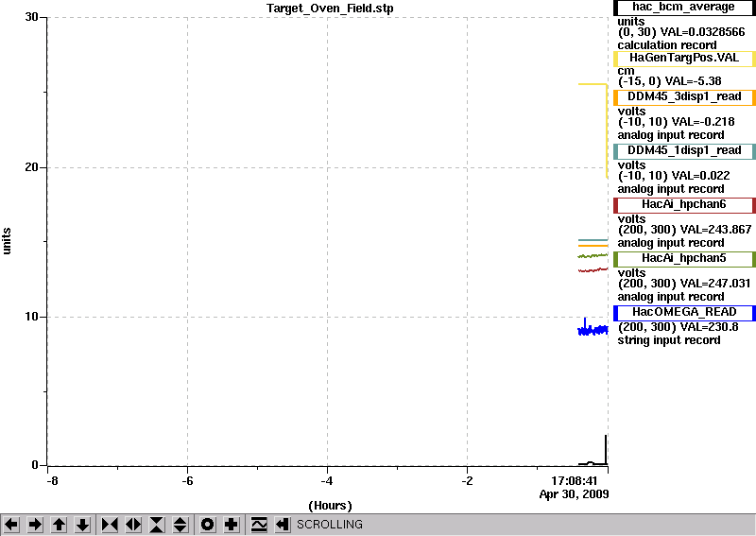Click the VAL=230.8 reading
This screenshot has width=756, height=536.
[710, 327]
